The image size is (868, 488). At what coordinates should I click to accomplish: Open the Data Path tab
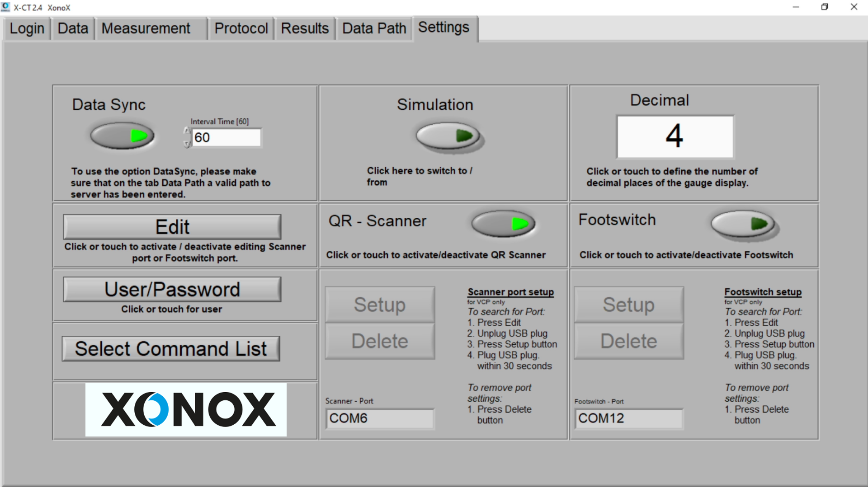[x=374, y=28]
